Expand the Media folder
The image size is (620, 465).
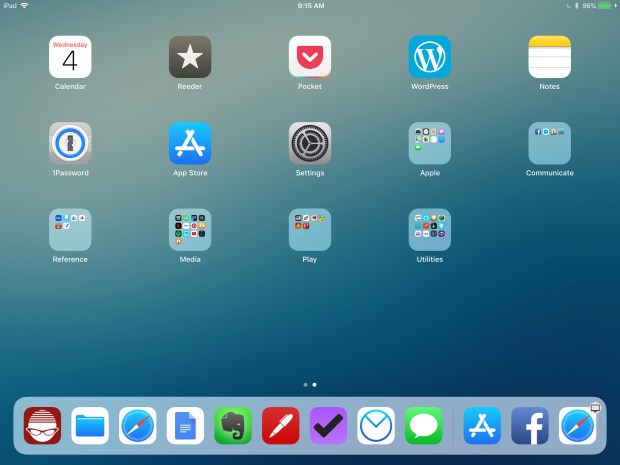(190, 229)
